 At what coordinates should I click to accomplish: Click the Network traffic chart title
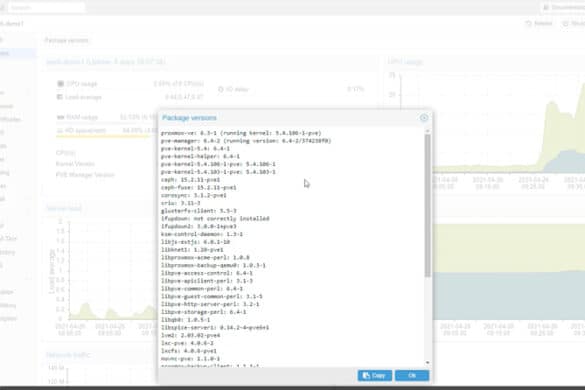click(68, 355)
